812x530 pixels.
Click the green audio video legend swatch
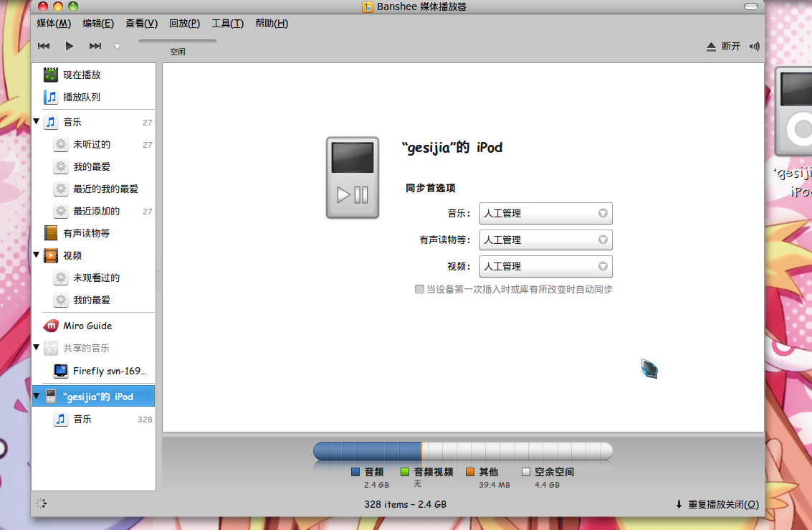(x=405, y=472)
